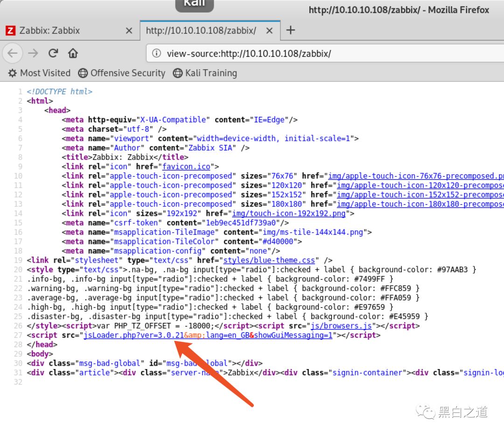Click the Kali Training globe icon
The height and width of the screenshot is (434, 504).
pos(177,73)
